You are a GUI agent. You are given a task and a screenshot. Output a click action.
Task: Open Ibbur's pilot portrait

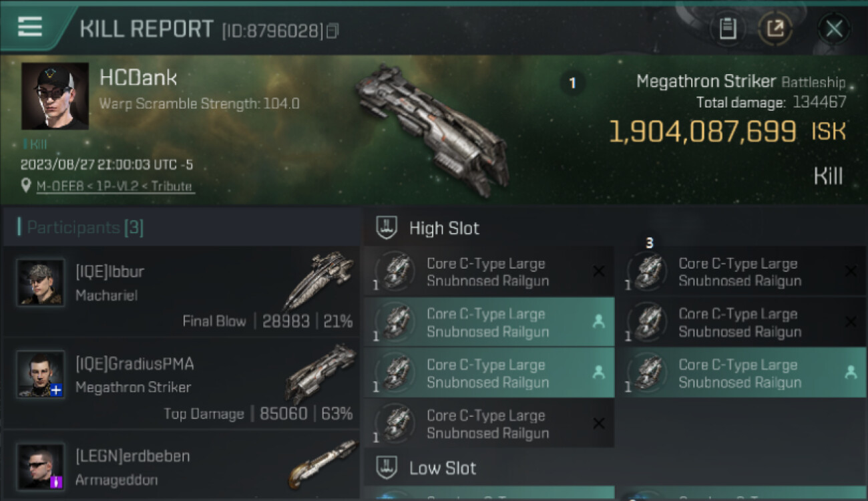coord(41,283)
